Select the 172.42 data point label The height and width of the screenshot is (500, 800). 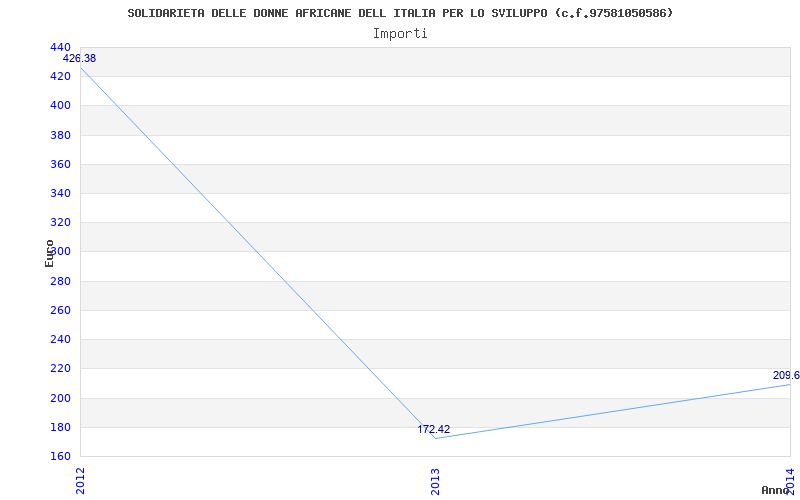pyautogui.click(x=434, y=429)
